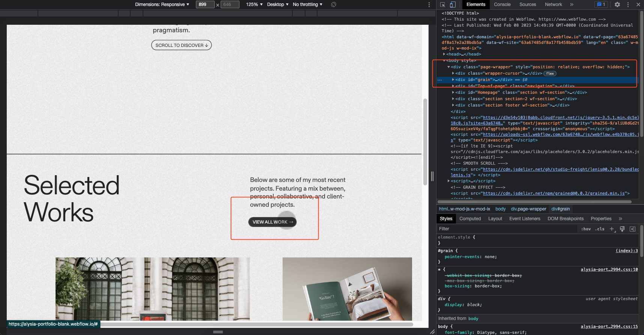The height and width of the screenshot is (335, 644).
Task: Open the Event Listeners tab
Action: click(525, 219)
